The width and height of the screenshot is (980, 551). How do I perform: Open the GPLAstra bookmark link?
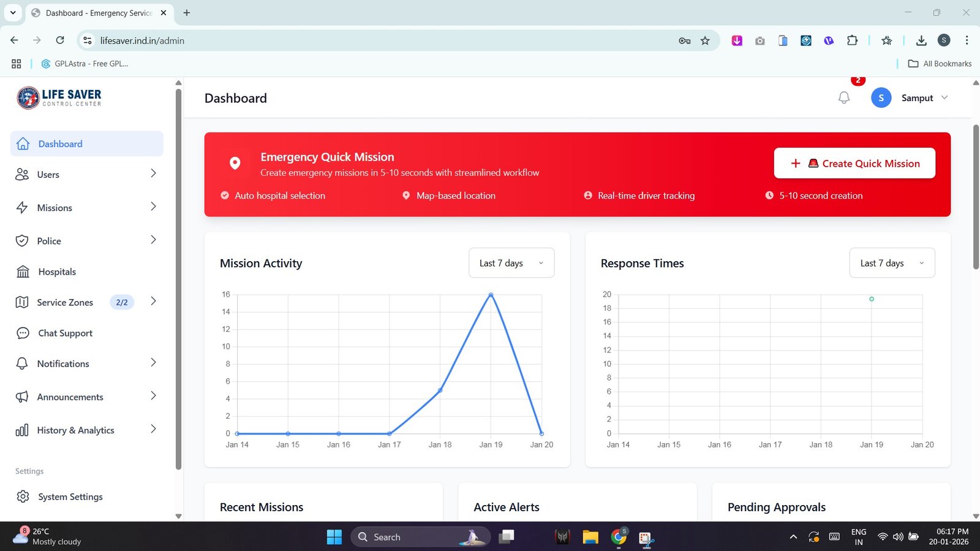[85, 64]
